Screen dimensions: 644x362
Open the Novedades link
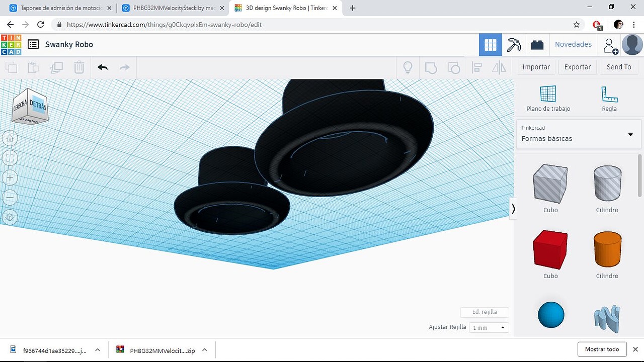click(573, 45)
